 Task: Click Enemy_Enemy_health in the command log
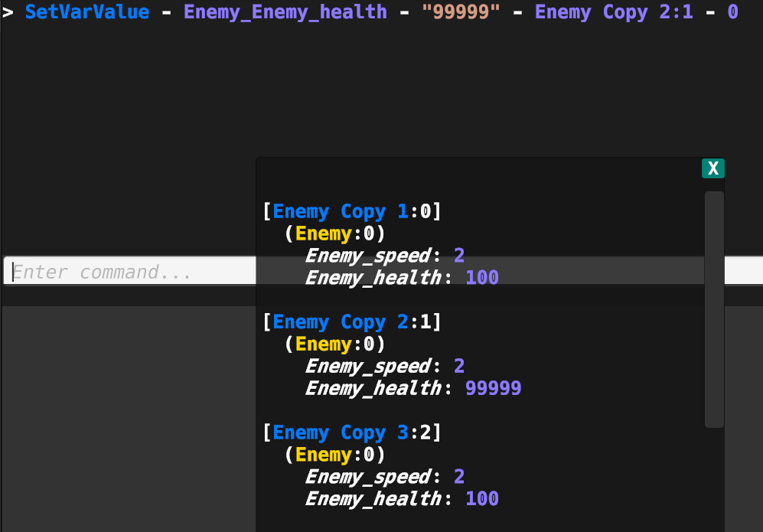(x=285, y=12)
